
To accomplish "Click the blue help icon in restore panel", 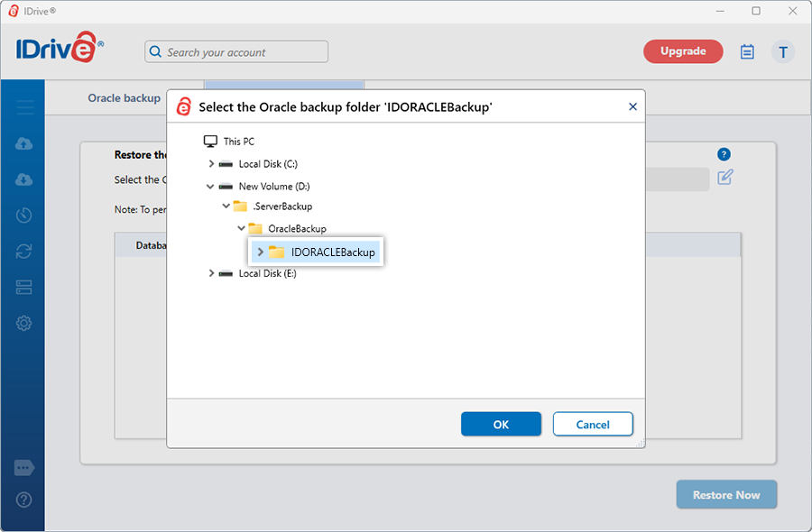I will pyautogui.click(x=724, y=154).
